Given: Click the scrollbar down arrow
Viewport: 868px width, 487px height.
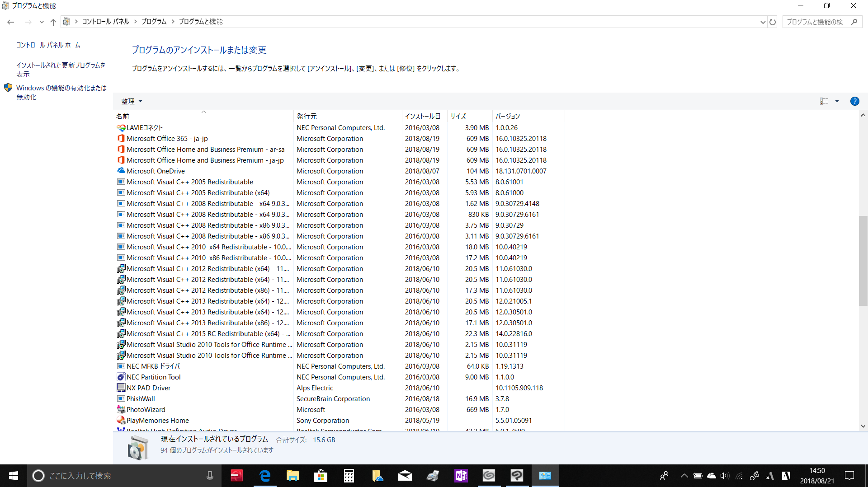Looking at the screenshot, I should click(863, 426).
